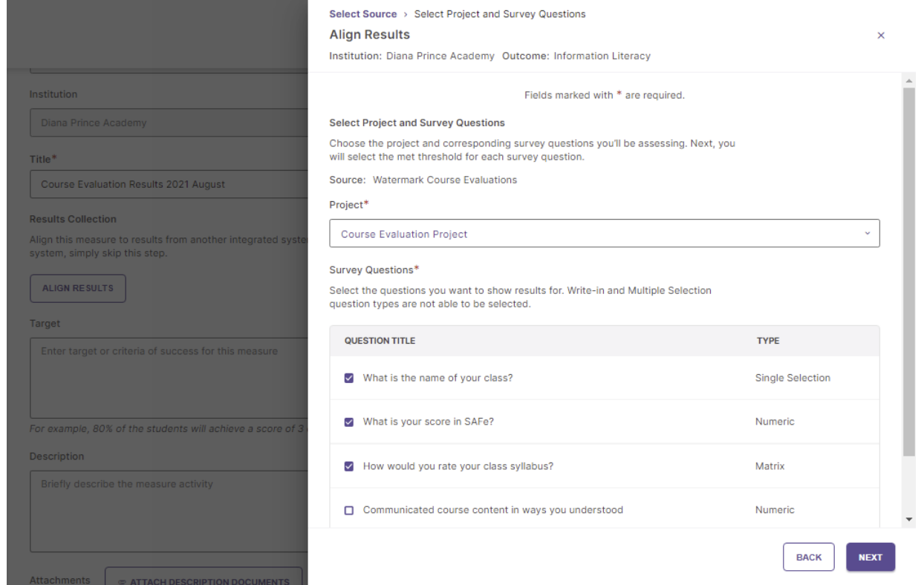Click the BACK button
This screenshot has width=924, height=585.
(809, 558)
